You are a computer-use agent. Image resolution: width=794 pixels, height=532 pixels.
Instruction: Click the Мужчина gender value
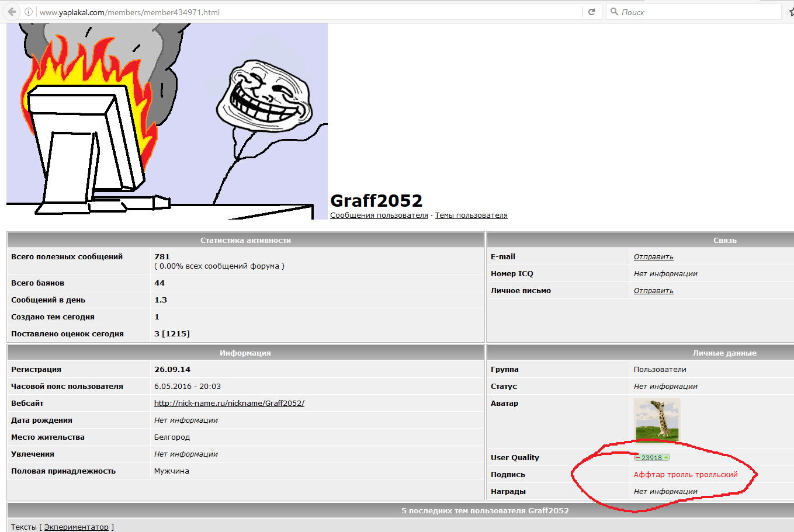pos(172,471)
